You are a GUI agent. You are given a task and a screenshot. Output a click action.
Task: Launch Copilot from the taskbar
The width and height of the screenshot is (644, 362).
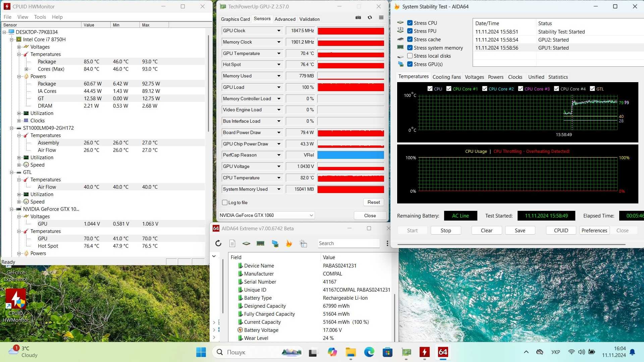pos(332,352)
